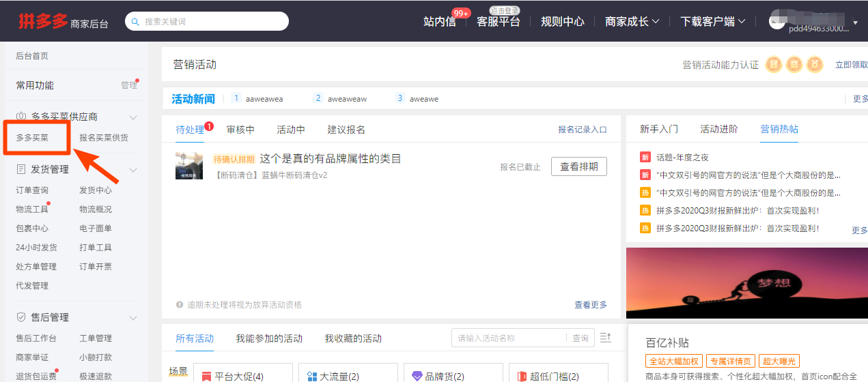Open 多多买菜 sidebar link
Image resolution: width=868 pixels, height=382 pixels.
32,138
